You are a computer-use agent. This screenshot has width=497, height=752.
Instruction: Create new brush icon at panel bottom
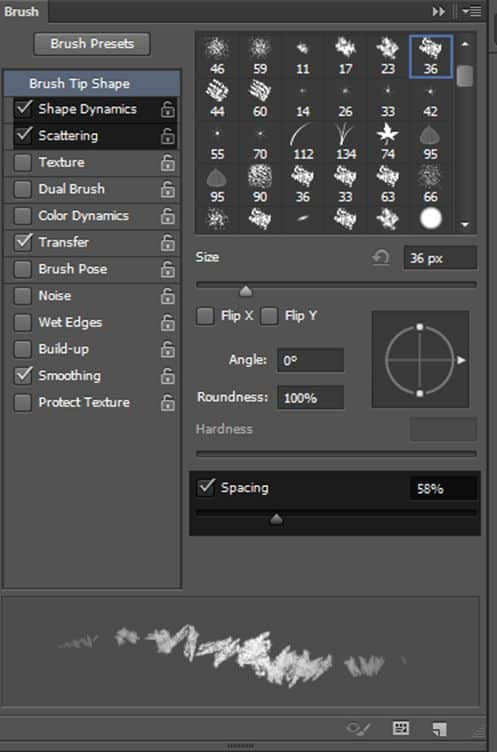click(x=439, y=729)
